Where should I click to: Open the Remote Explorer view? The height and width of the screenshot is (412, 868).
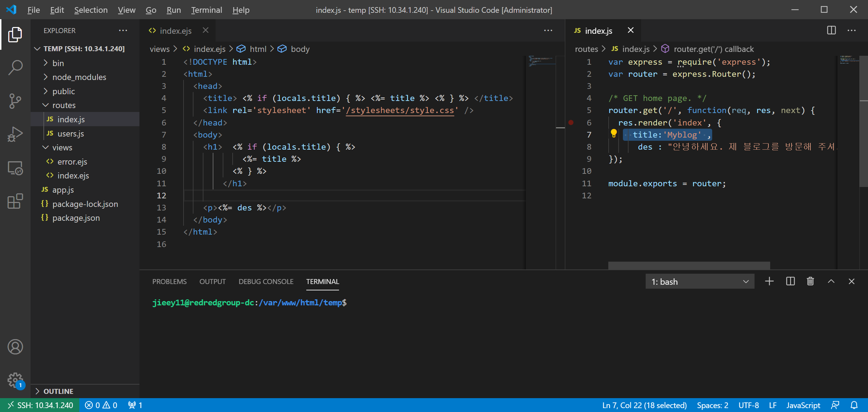[15, 168]
